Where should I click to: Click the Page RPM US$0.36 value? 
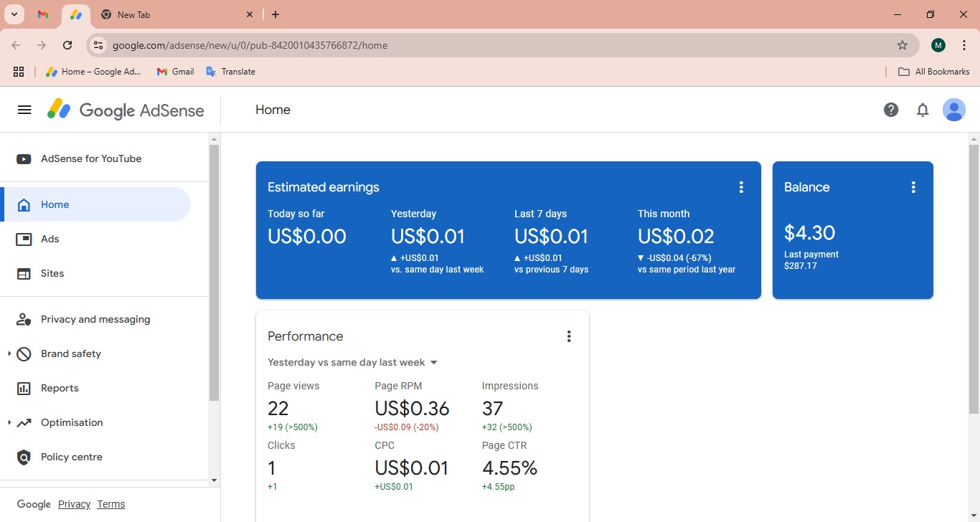[412, 409]
